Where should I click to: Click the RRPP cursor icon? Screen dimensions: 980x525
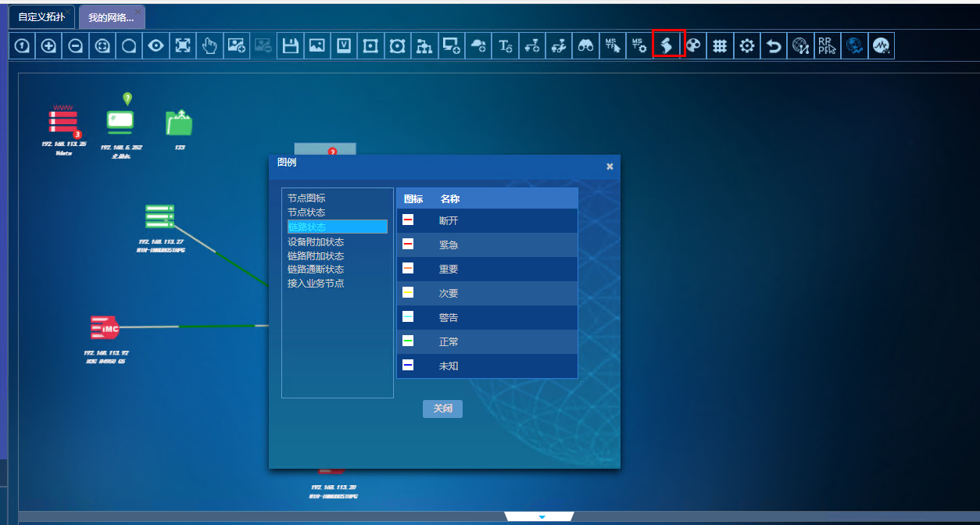pyautogui.click(x=828, y=46)
